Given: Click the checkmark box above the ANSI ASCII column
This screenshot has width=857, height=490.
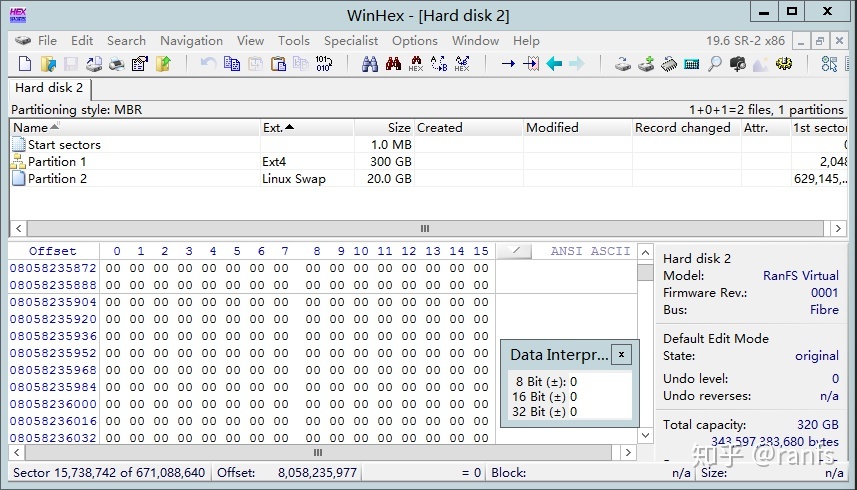Looking at the screenshot, I should (x=516, y=251).
